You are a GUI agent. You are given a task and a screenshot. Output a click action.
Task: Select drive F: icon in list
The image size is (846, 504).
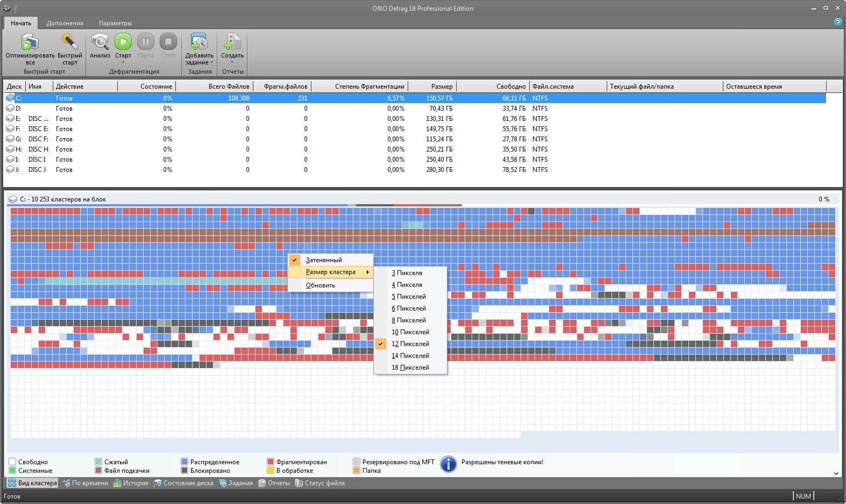pyautogui.click(x=10, y=129)
